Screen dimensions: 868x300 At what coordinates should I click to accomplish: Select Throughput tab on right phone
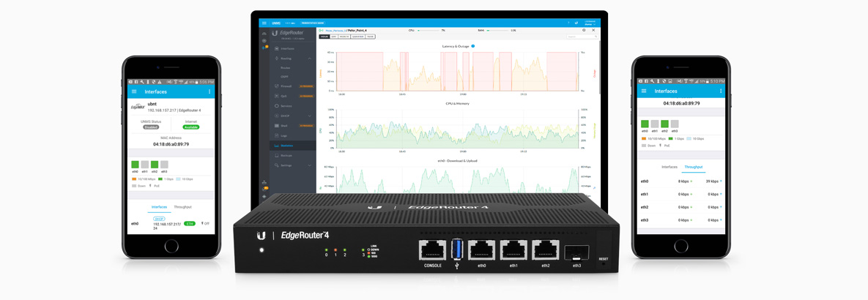pos(694,166)
